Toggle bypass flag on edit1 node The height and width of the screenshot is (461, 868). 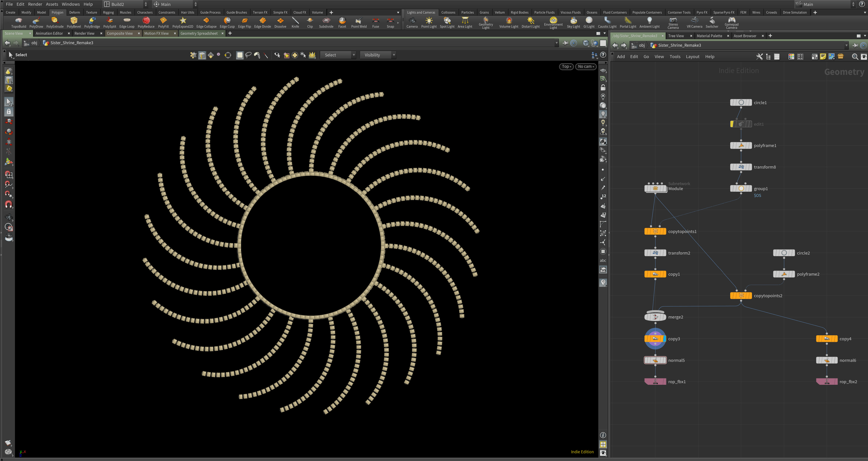732,124
